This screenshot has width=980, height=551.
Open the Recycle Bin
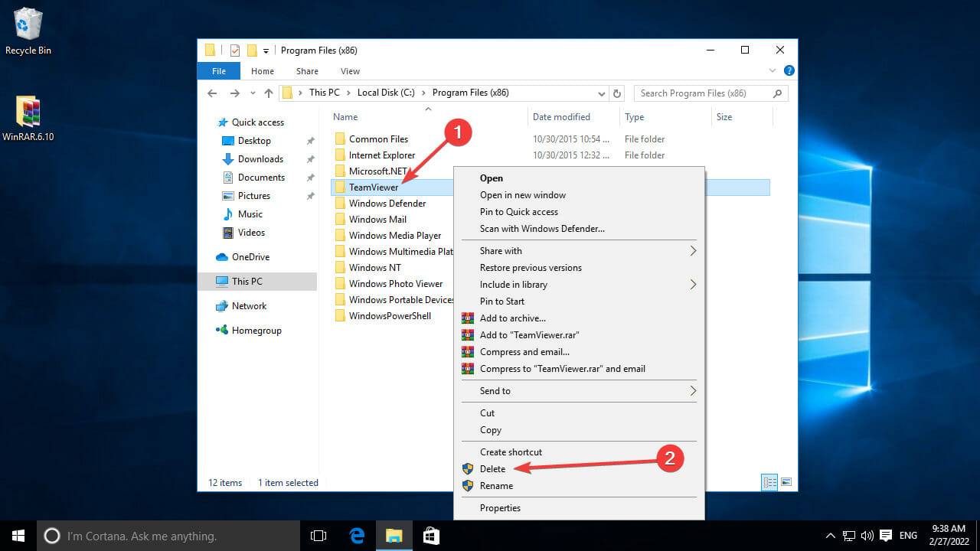(x=28, y=29)
